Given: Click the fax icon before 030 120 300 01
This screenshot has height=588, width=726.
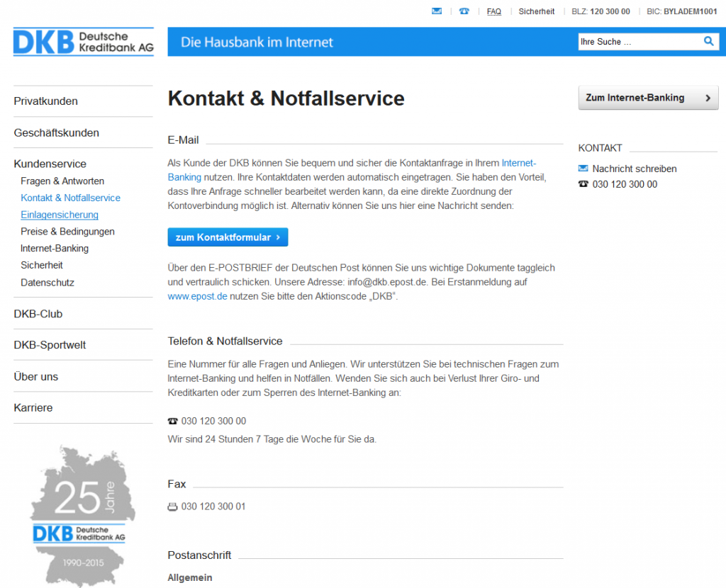Looking at the screenshot, I should pos(173,507).
